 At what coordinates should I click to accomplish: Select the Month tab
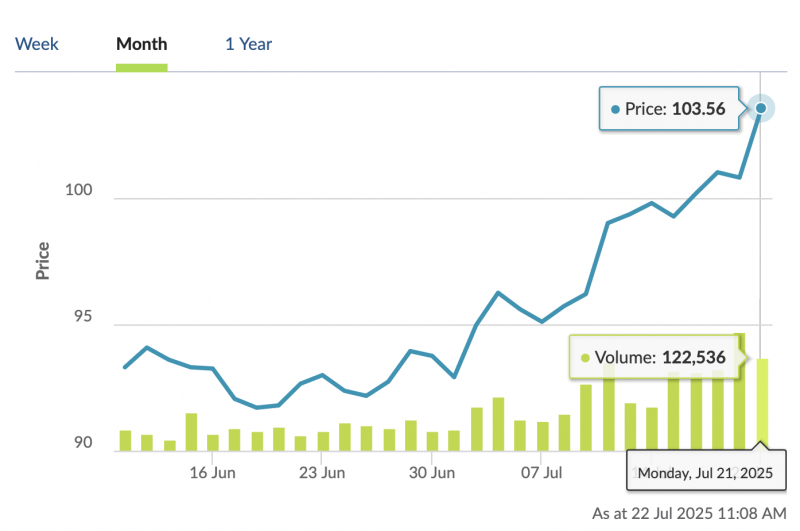[x=142, y=44]
